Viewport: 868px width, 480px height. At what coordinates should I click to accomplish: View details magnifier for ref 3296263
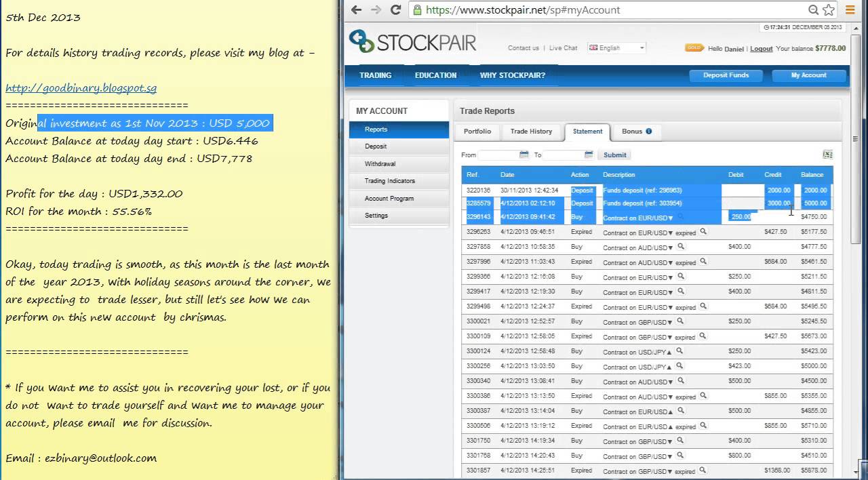(703, 232)
